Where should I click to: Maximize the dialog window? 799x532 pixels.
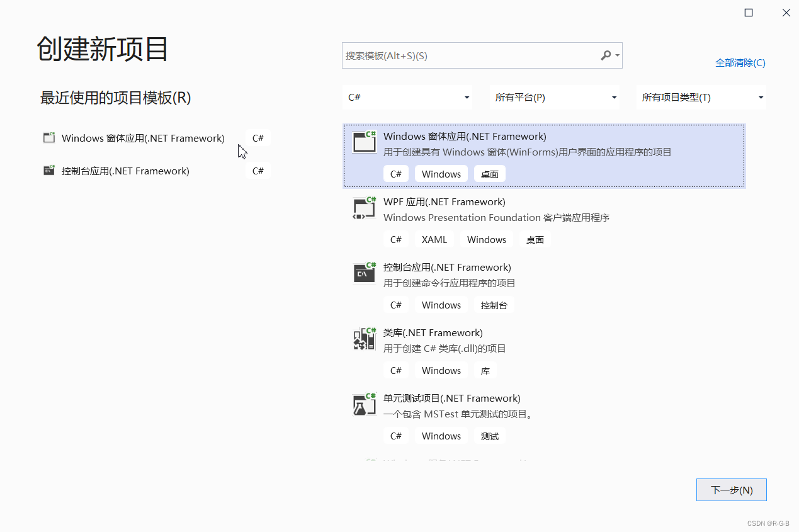[749, 13]
